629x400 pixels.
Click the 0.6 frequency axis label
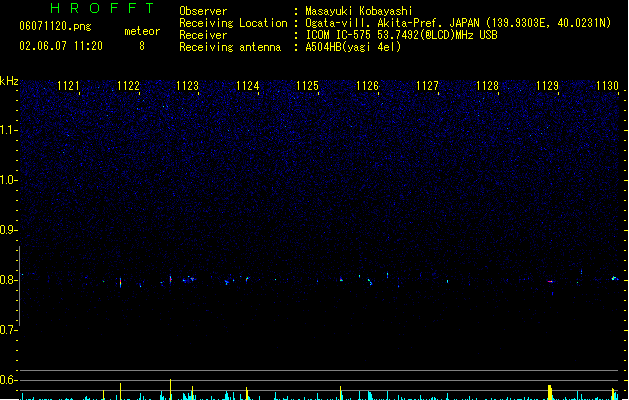(x=8, y=380)
